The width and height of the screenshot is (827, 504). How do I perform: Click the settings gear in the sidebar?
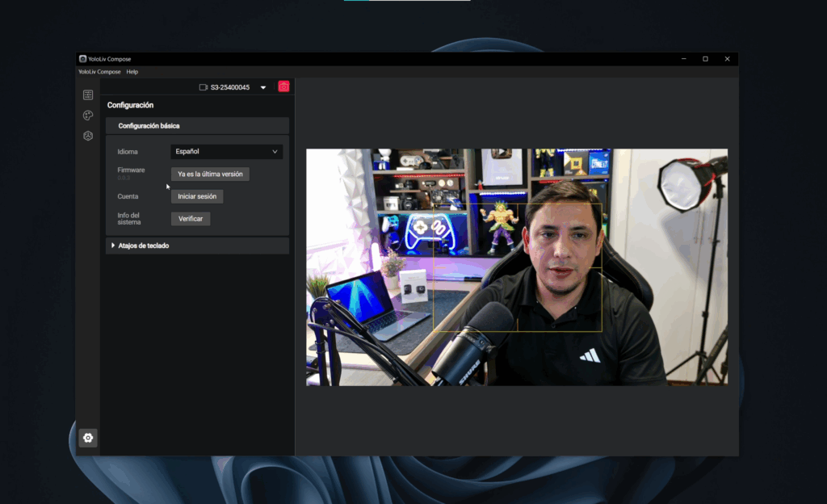click(88, 438)
